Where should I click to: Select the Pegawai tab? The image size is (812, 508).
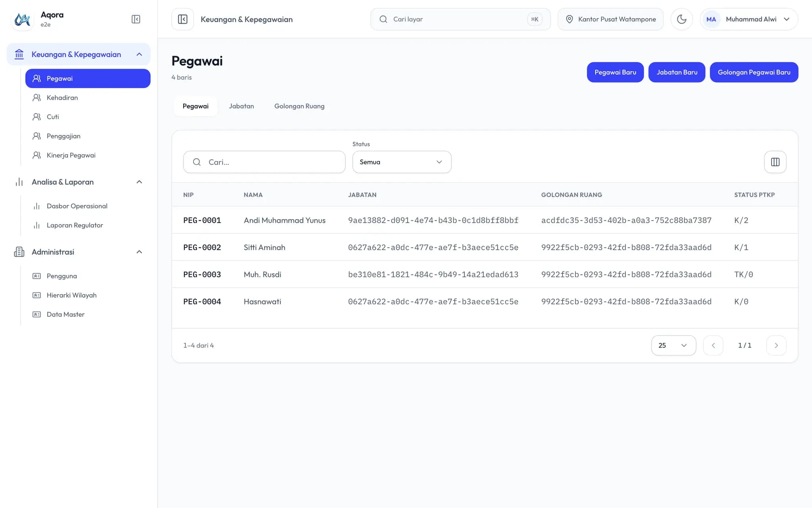[195, 106]
